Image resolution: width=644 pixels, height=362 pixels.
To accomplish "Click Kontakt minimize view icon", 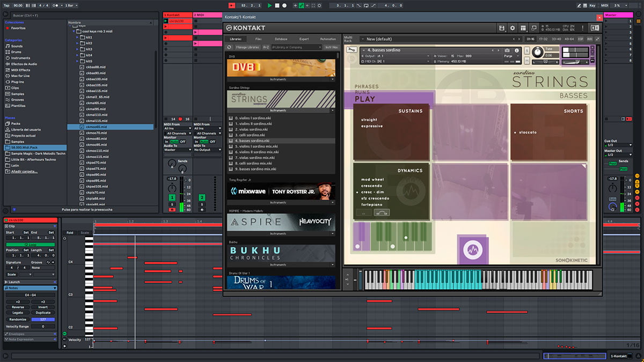I will pos(535,28).
